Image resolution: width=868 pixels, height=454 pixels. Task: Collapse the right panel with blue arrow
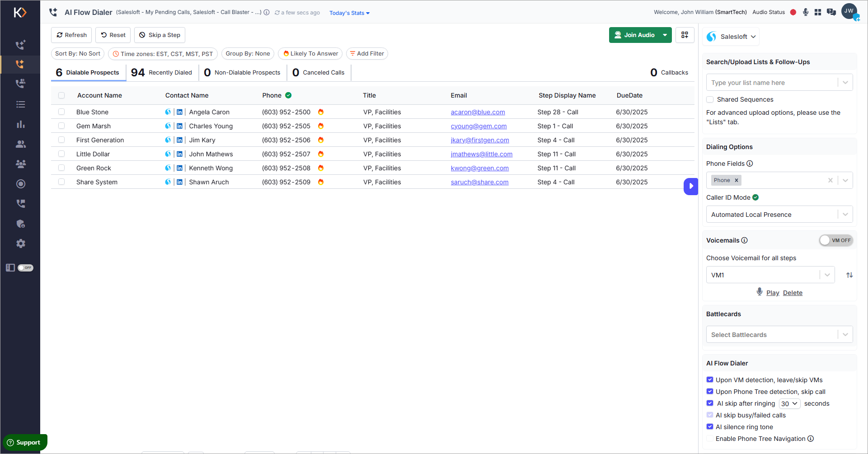(x=691, y=186)
